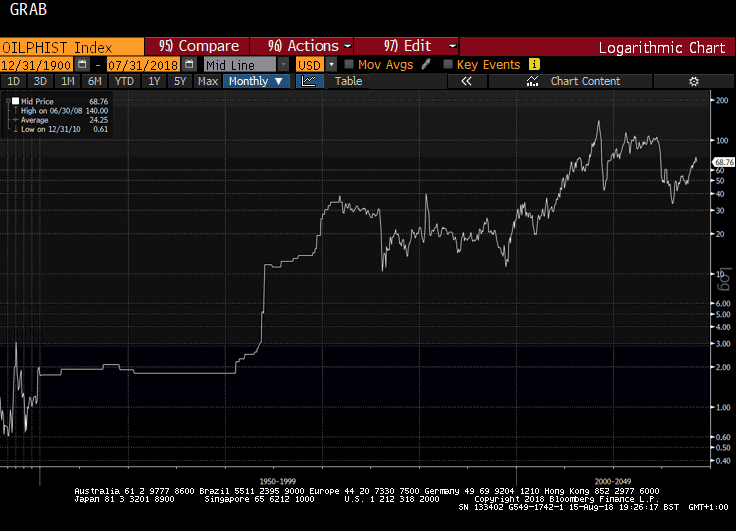Viewport: 736px width, 531px height.
Task: Expand the Actions menu arrow
Action: 348,46
